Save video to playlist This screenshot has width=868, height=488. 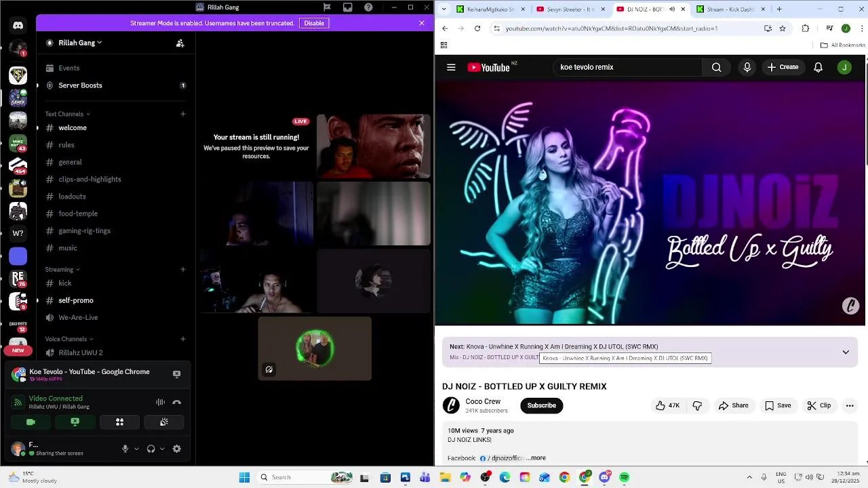pyautogui.click(x=778, y=405)
